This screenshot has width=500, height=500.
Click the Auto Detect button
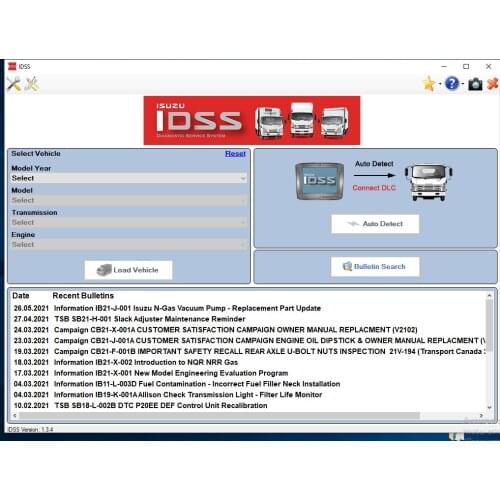pyautogui.click(x=375, y=224)
